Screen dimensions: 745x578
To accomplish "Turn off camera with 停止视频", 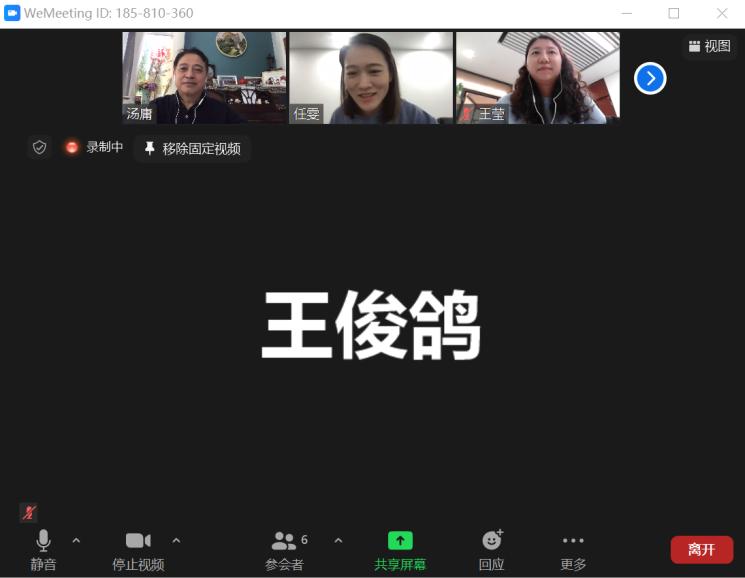I will coord(138,549).
